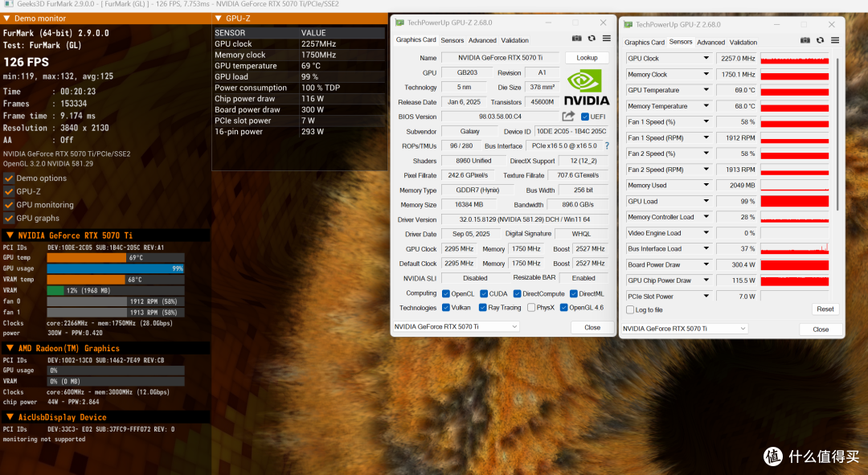
Task: Click the GPU Load red graph in Sensors
Action: tap(794, 202)
